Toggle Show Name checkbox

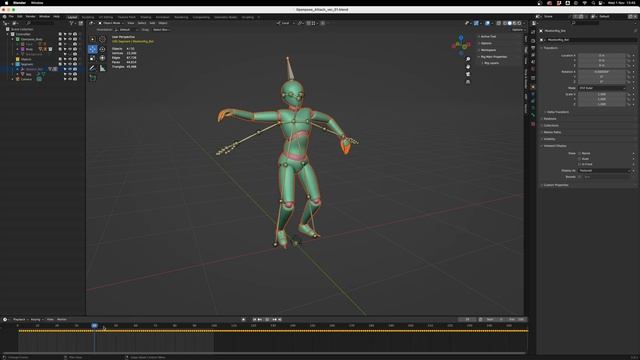click(x=580, y=153)
